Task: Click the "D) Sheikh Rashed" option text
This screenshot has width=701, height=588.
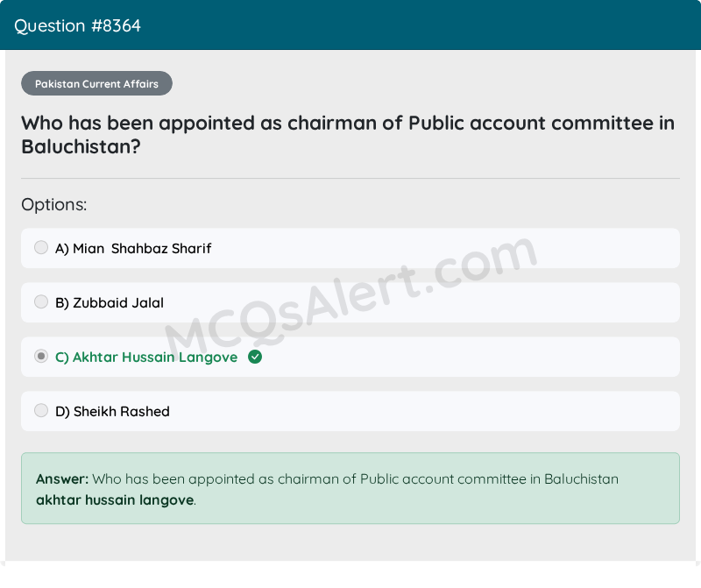Action: tap(112, 411)
